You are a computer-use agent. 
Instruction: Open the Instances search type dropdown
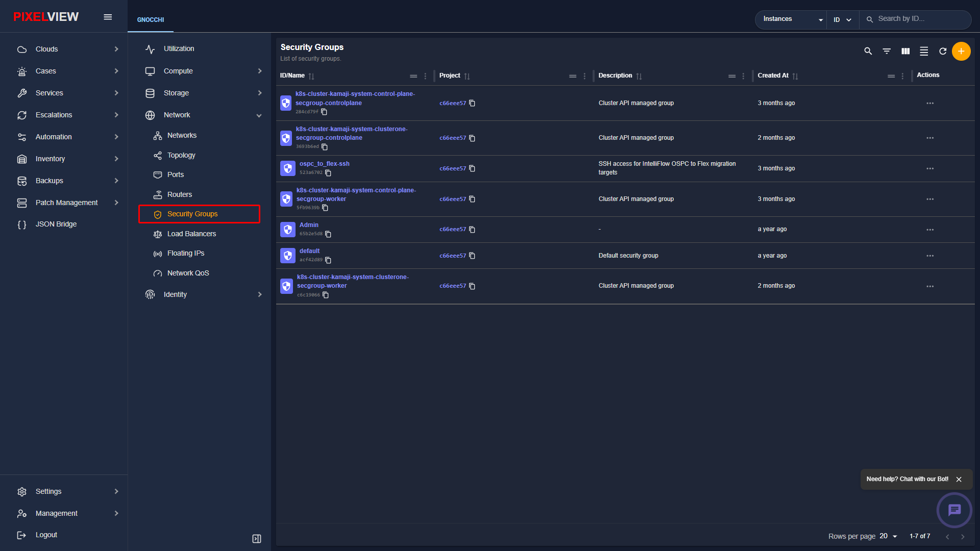tap(791, 19)
